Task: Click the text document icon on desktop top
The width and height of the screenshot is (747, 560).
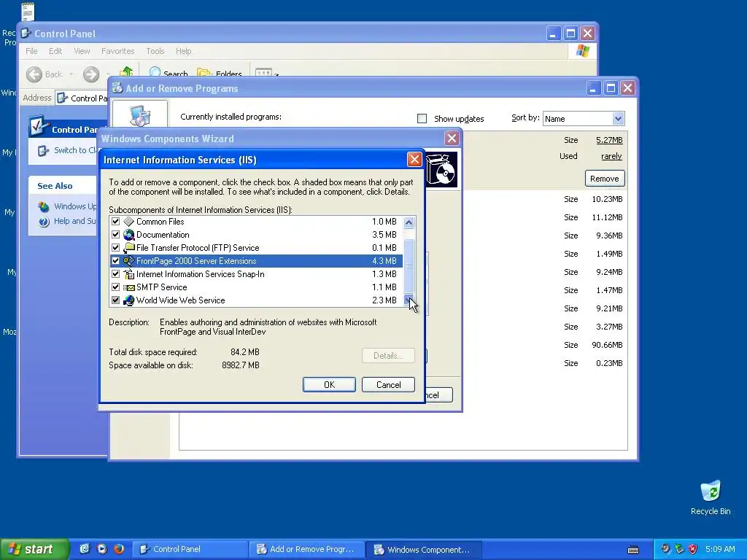Action: pos(28,12)
